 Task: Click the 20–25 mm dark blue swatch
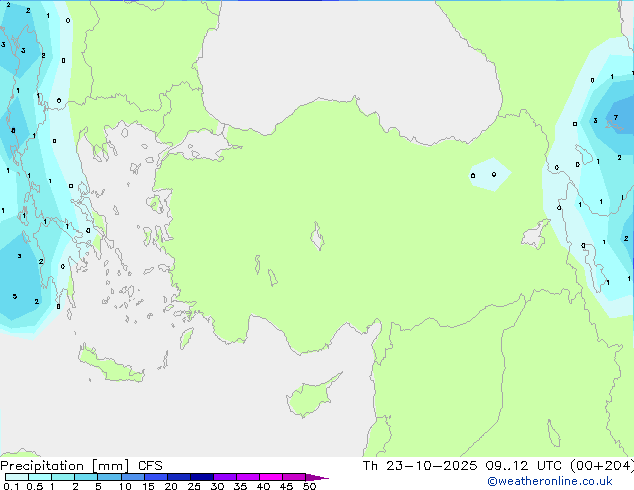pos(178,477)
